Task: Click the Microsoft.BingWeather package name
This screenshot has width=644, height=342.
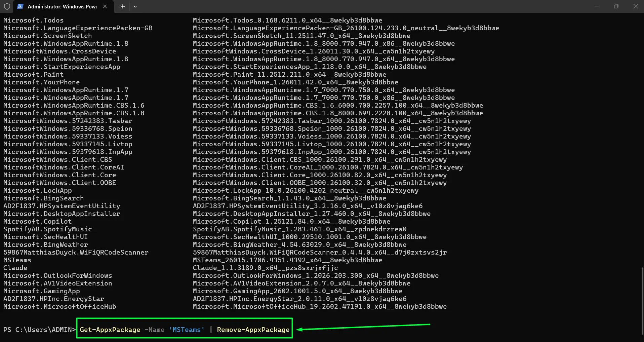Action: tap(45, 244)
